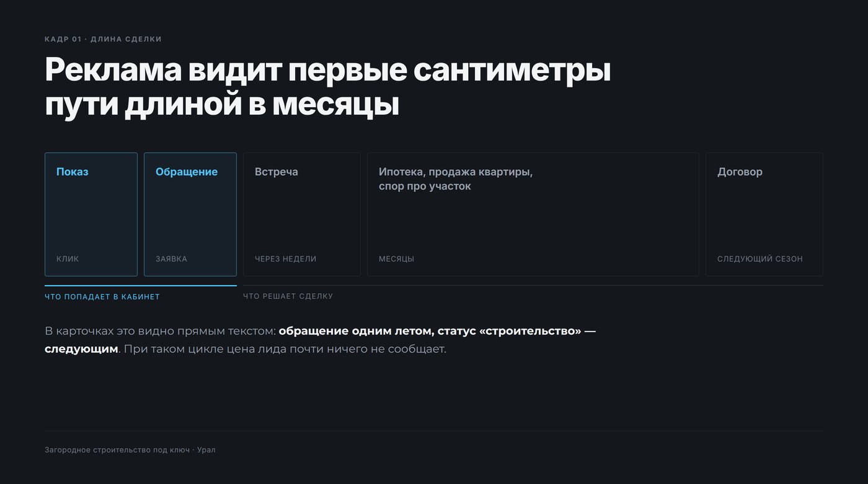Click the «Заявка» caption

click(171, 259)
